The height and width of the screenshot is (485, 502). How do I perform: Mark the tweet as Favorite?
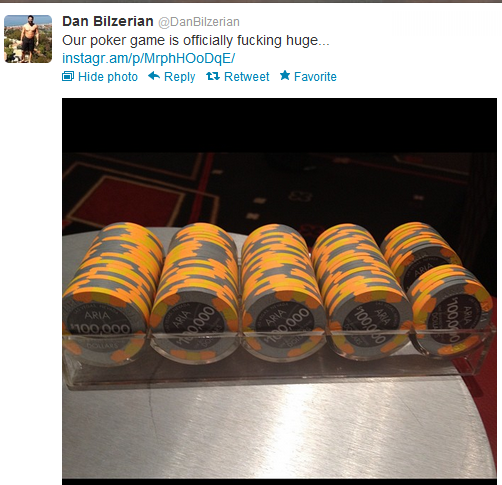[x=315, y=77]
